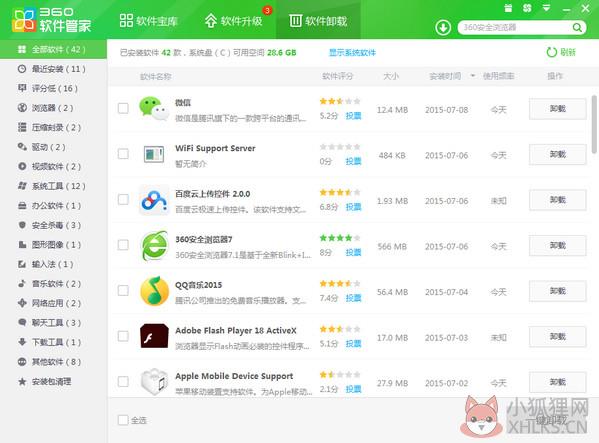
Task: Click the 360 软件管家 logo
Action: tap(51, 20)
